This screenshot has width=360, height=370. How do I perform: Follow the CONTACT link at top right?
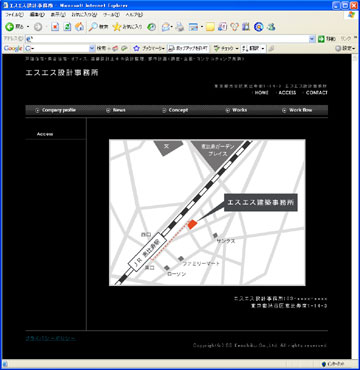(316, 93)
